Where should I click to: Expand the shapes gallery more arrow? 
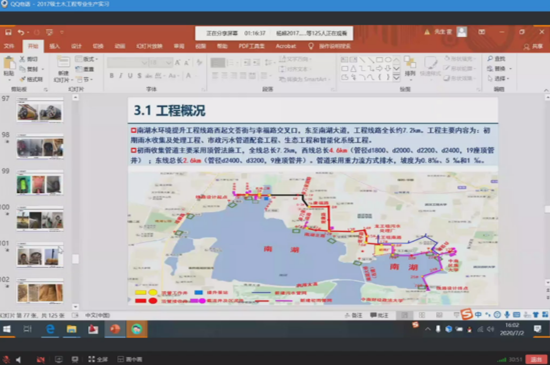coord(396,77)
